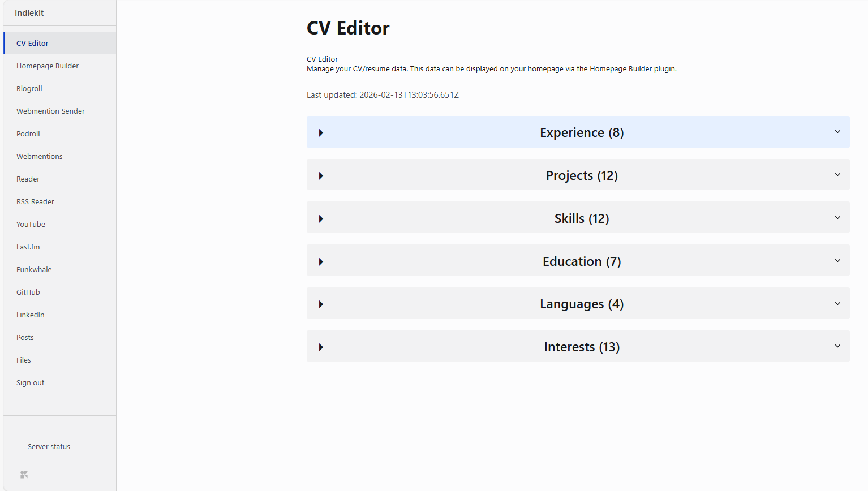Click the triangle arrow beside Languages (4)
Image resolution: width=868 pixels, height=491 pixels.
click(321, 304)
